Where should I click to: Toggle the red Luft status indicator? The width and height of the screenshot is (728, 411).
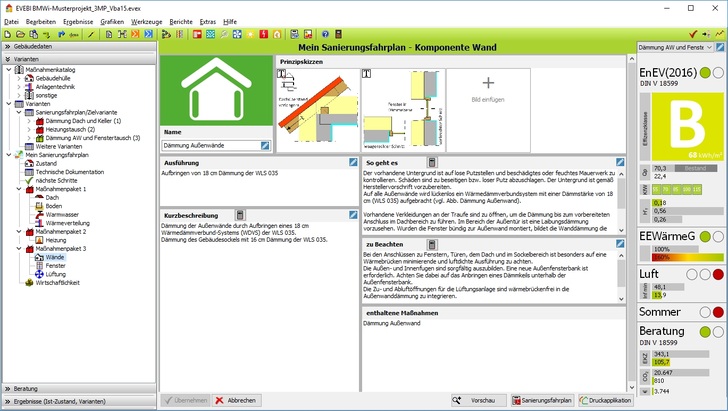pyautogui.click(x=717, y=274)
